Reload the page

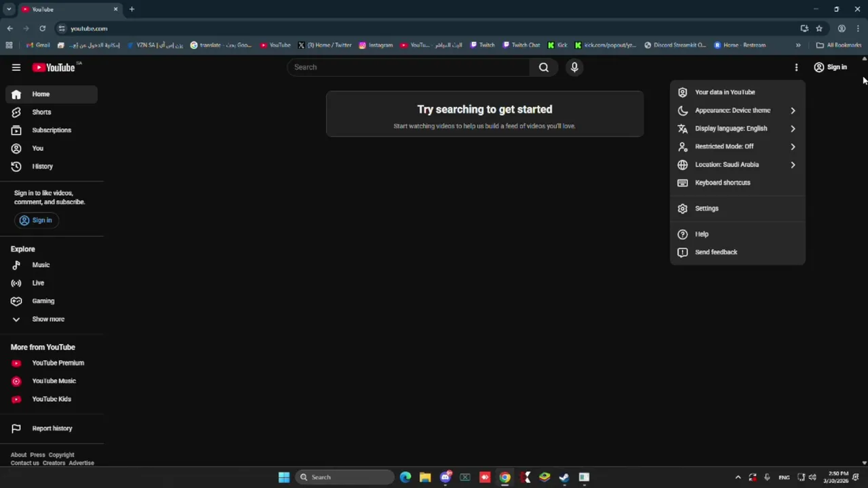[42, 28]
